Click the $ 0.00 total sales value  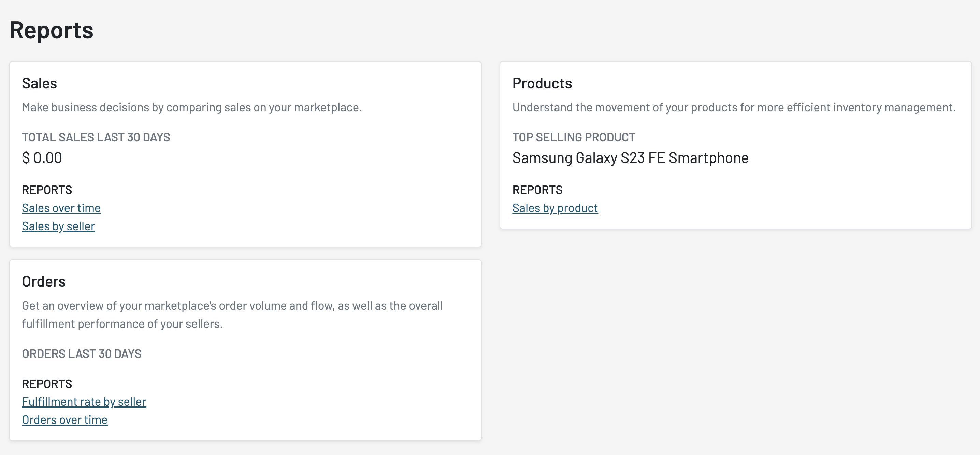(x=42, y=157)
